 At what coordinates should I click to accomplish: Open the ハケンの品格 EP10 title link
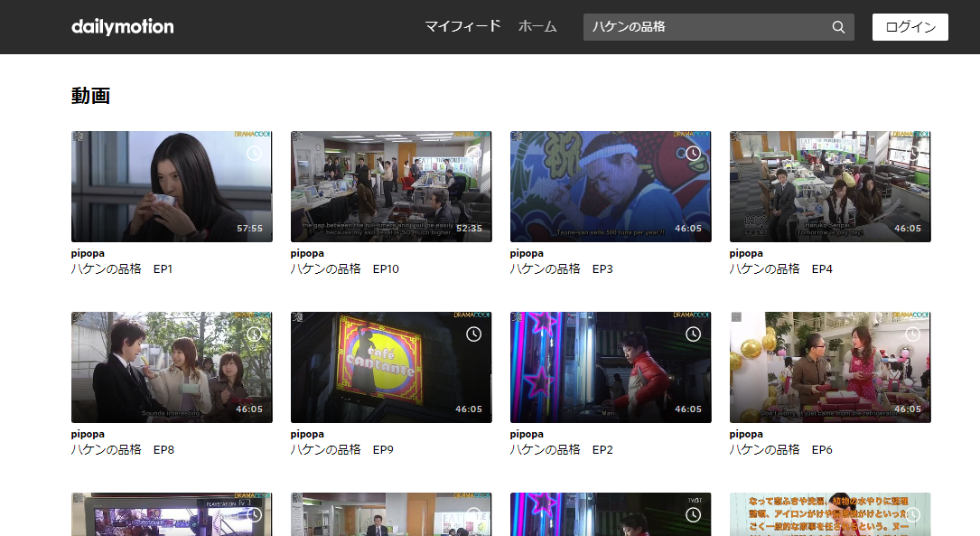point(344,269)
